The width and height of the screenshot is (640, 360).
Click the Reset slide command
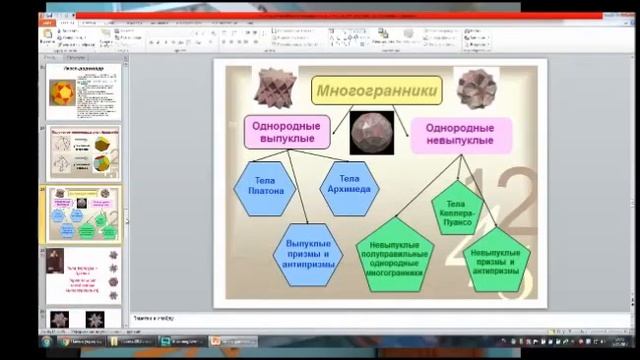pos(128,38)
